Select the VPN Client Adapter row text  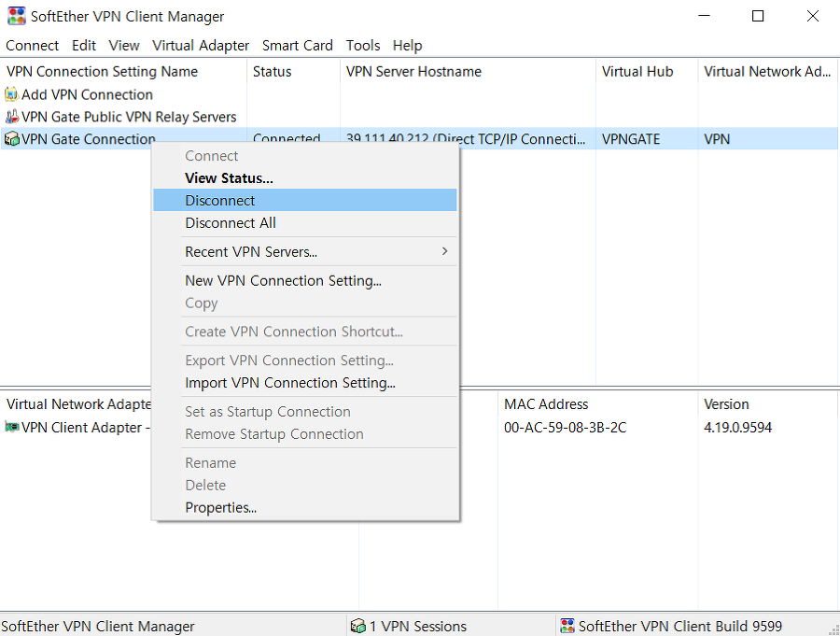[x=86, y=427]
